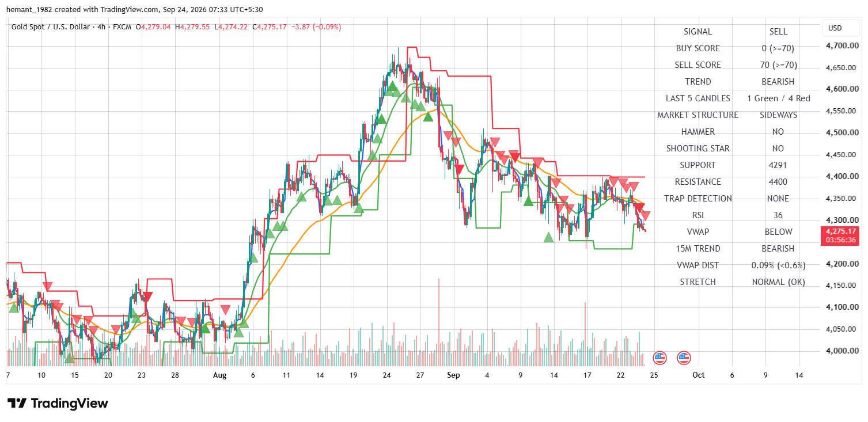Click the Oct label on the time axis

[x=699, y=375]
